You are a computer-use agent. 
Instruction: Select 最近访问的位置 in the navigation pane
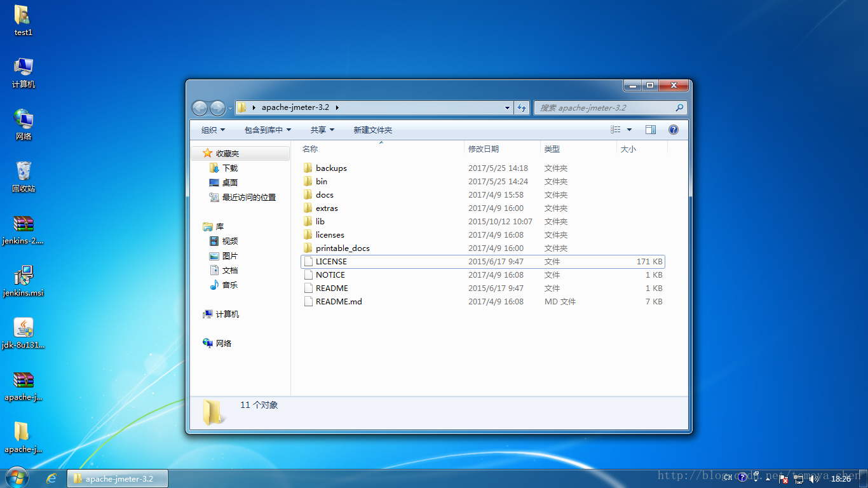click(249, 197)
